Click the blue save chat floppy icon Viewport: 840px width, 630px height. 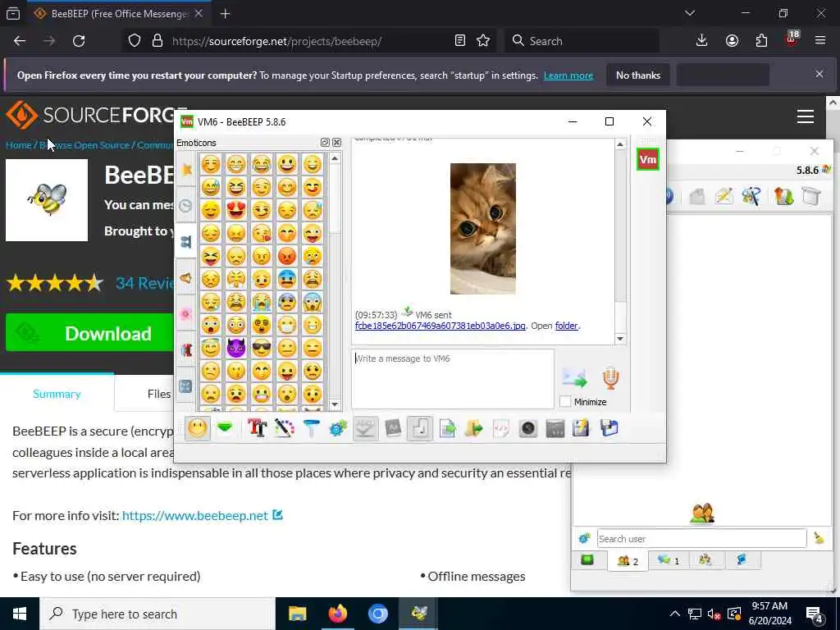click(609, 428)
